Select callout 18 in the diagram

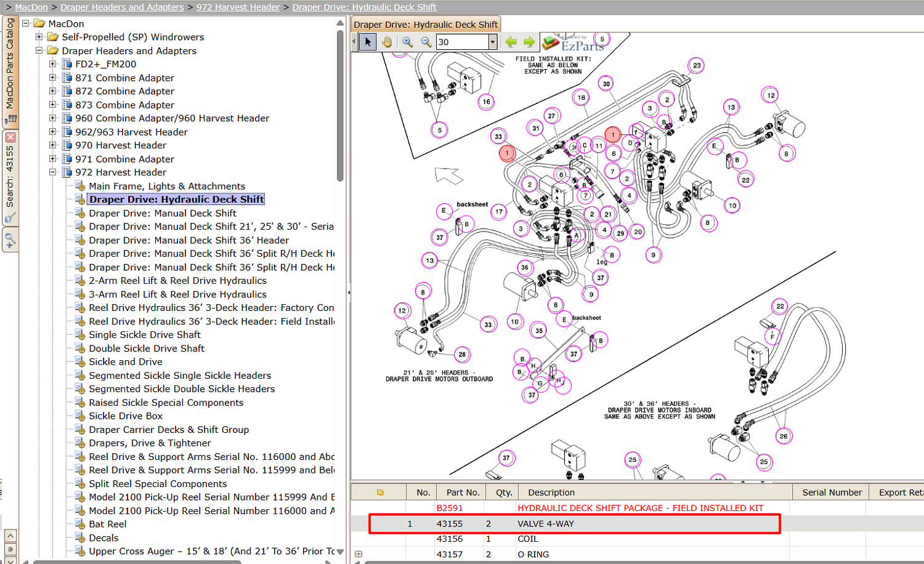pyautogui.click(x=581, y=97)
